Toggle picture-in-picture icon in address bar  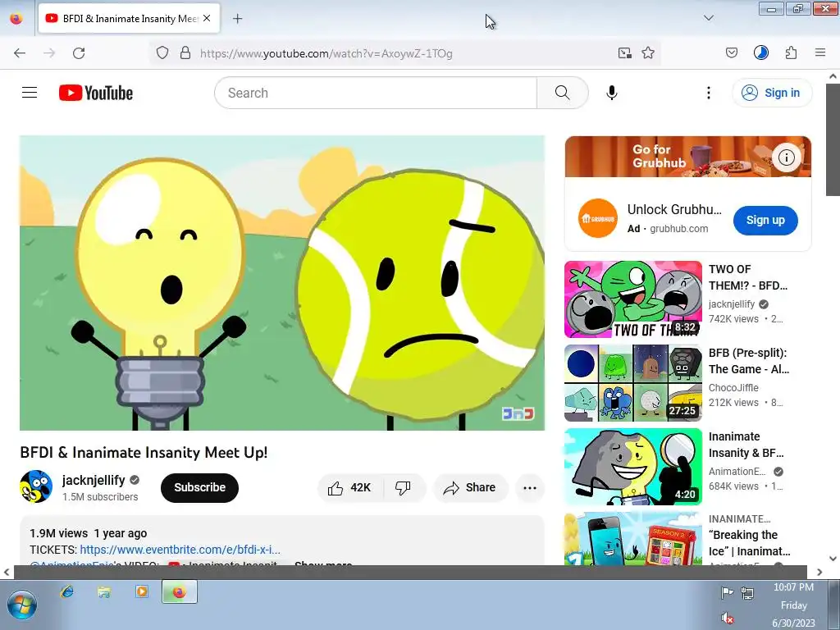[624, 52]
